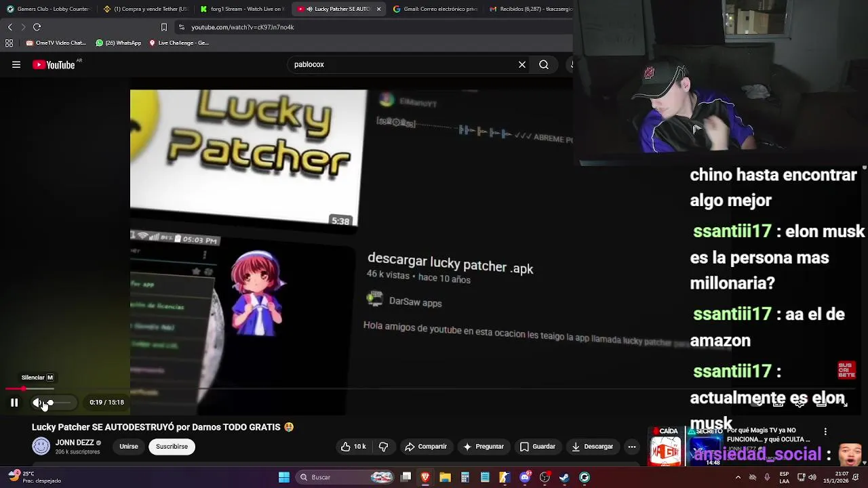Viewport: 868px width, 488px height.
Task: Switch to the Gmail Correo electrónico tab
Action: (x=436, y=9)
